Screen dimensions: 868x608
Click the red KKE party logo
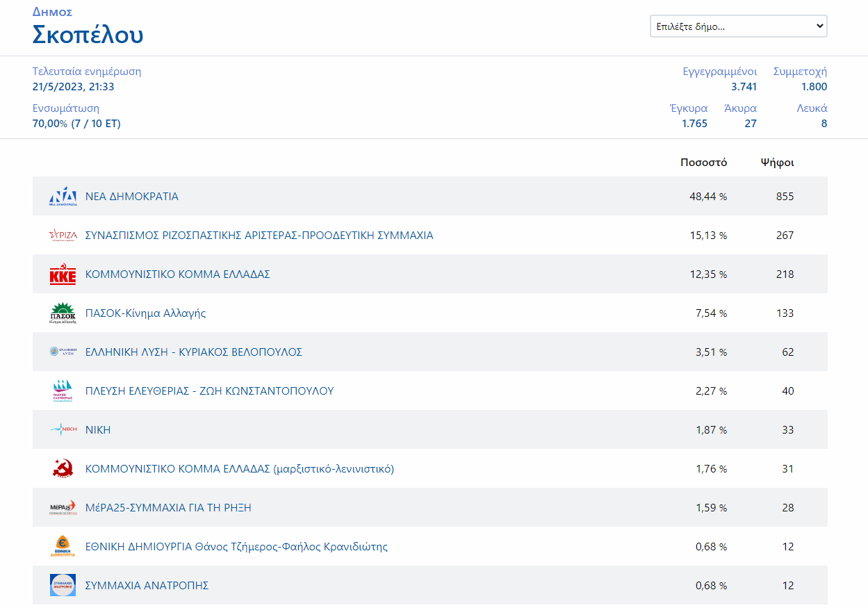(x=63, y=274)
